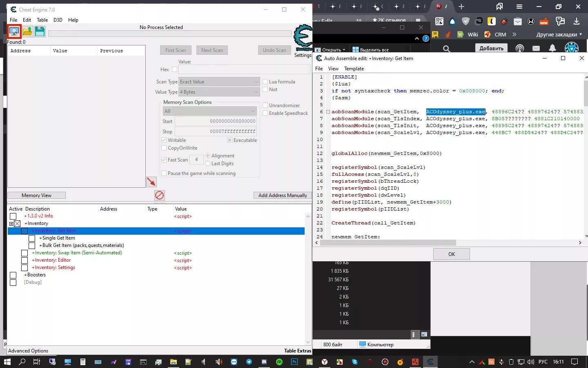Open the Windows notification center
Screen dimensions: 588x368
(x=575, y=362)
